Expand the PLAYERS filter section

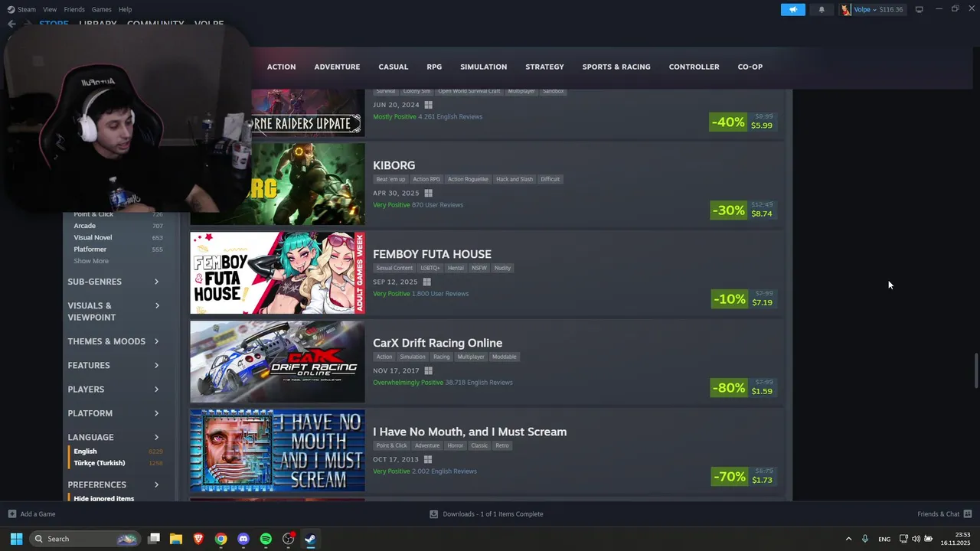pos(113,390)
